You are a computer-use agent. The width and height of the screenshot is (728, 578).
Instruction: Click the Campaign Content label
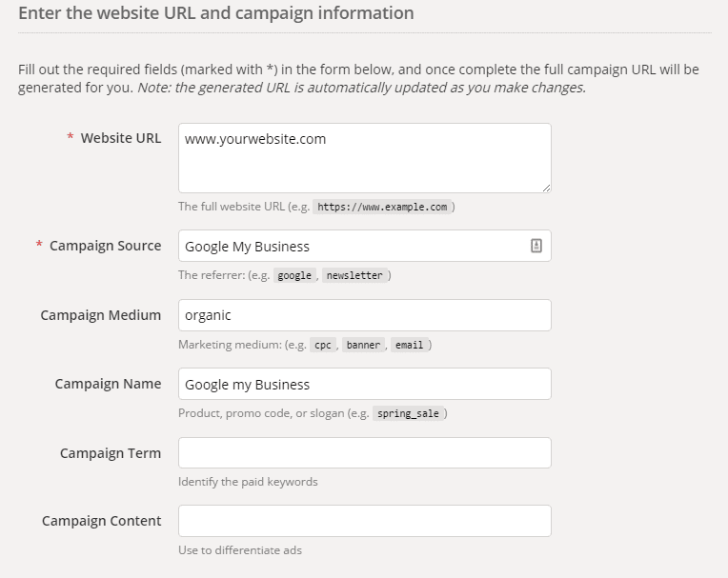[x=102, y=521]
